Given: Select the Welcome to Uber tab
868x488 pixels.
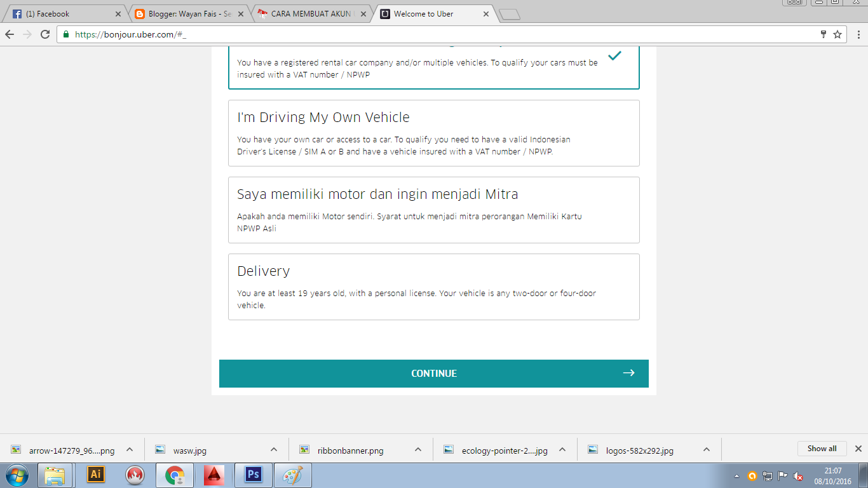Looking at the screenshot, I should click(434, 13).
